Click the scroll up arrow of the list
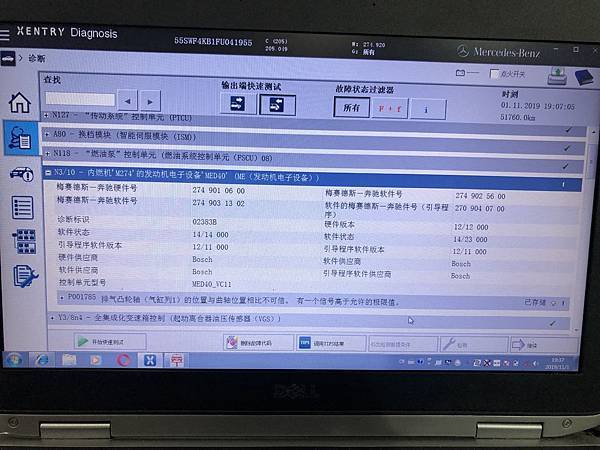Image resolution: width=600 pixels, height=450 pixels. click(593, 132)
